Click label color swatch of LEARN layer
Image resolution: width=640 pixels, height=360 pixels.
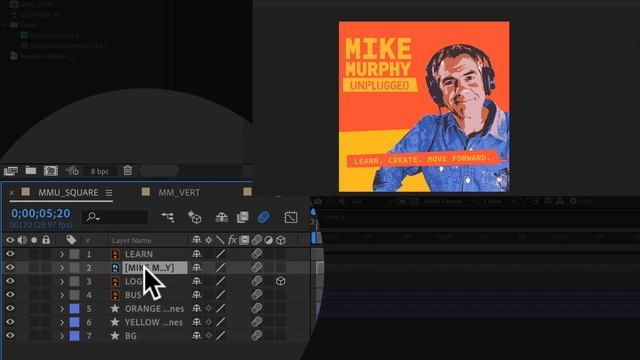(x=74, y=254)
